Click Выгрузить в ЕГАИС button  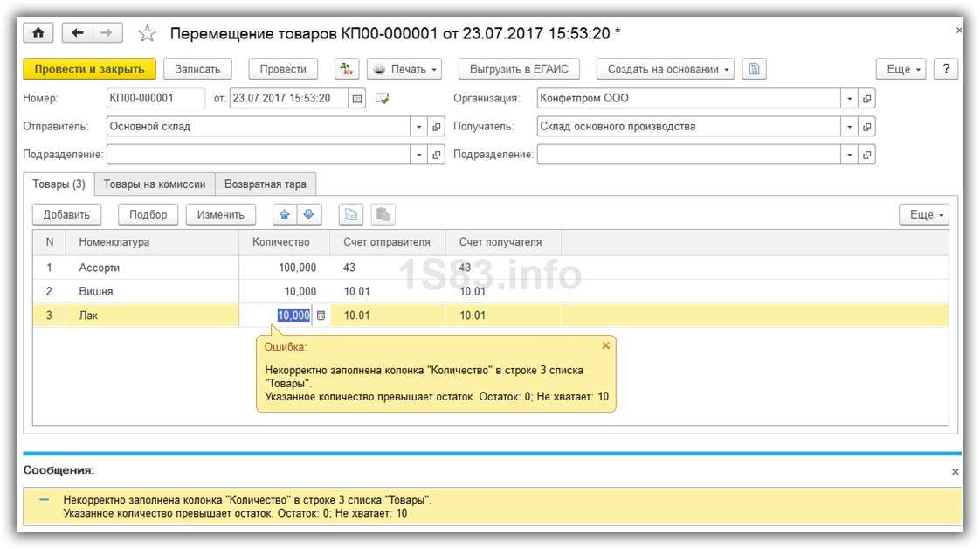pos(519,69)
